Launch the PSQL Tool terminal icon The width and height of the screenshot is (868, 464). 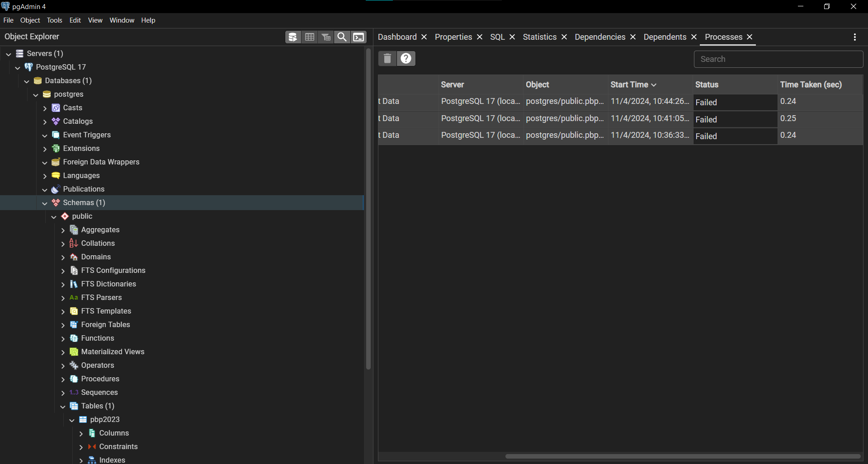point(358,37)
